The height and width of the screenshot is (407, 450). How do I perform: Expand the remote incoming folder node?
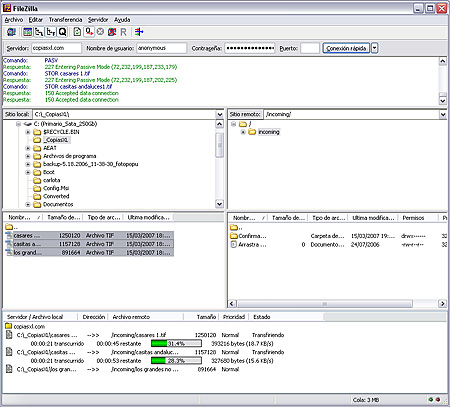point(243,132)
